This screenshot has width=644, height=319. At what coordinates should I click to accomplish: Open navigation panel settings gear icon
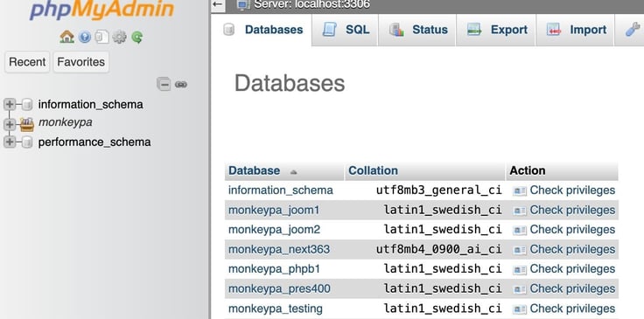click(120, 38)
